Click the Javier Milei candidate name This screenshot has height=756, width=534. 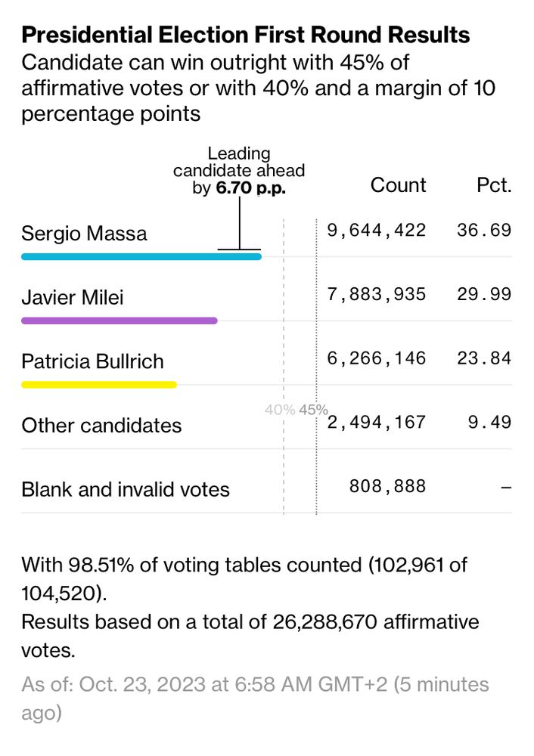(73, 297)
